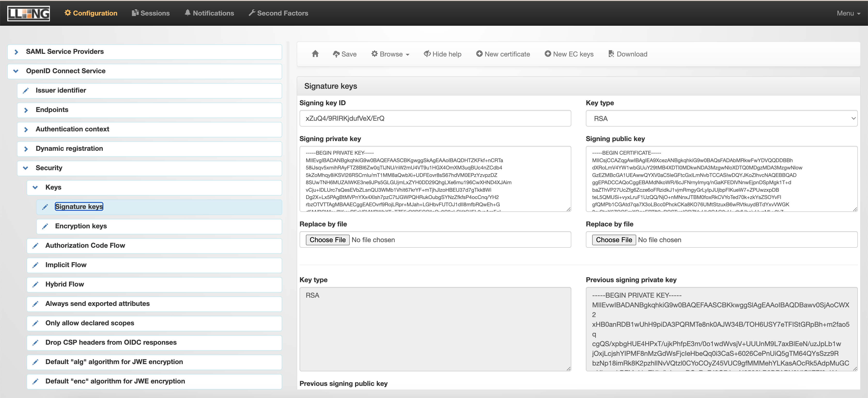
Task: Click into the Signing key ID field
Action: pyautogui.click(x=435, y=118)
